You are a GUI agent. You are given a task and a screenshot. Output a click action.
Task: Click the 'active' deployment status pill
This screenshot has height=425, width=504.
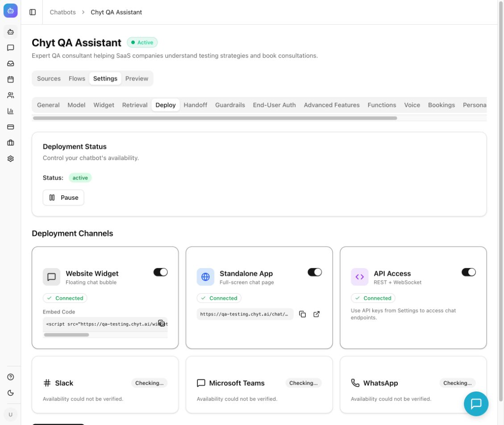80,177
